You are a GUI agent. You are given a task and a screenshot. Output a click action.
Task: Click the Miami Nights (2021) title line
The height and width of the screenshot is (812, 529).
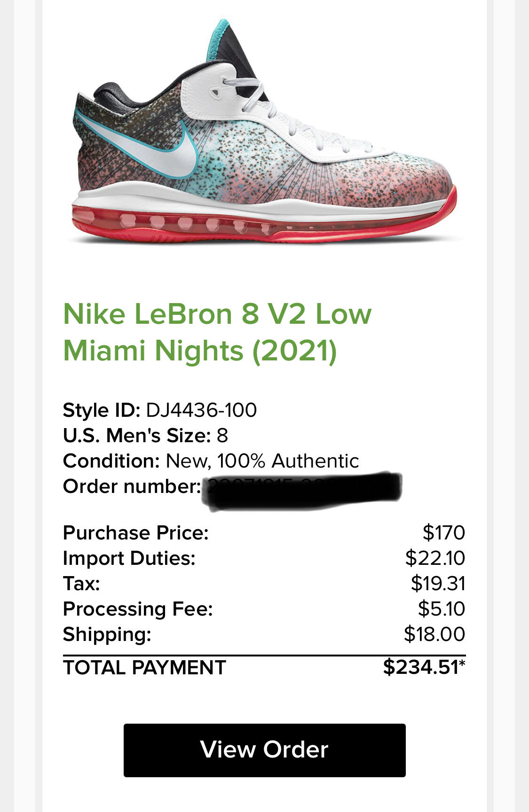(x=200, y=351)
